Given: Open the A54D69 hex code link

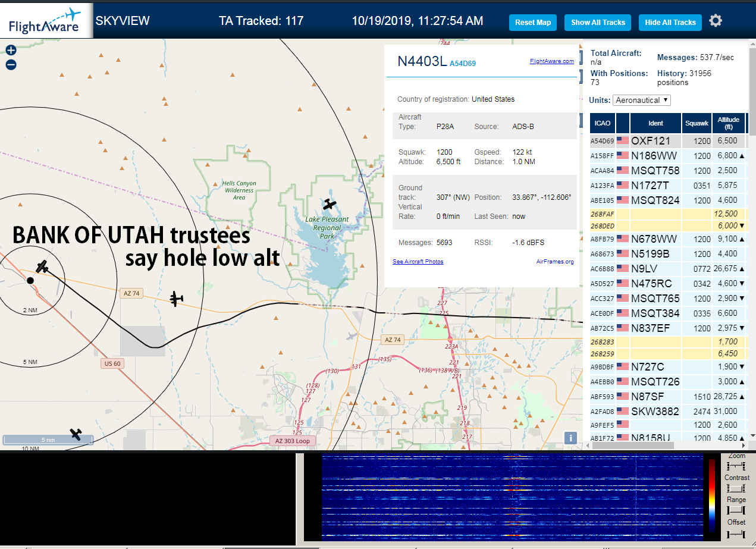Looking at the screenshot, I should tap(463, 63).
